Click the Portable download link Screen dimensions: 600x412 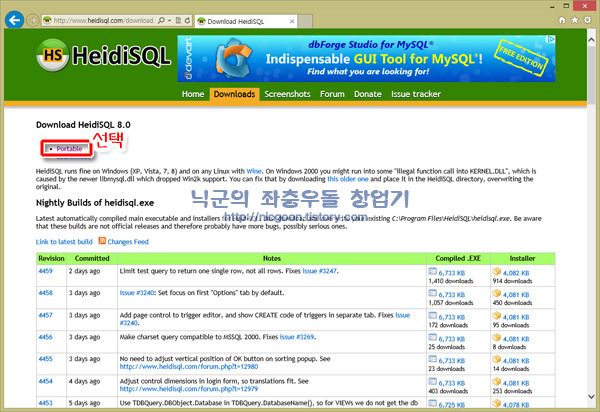click(69, 149)
